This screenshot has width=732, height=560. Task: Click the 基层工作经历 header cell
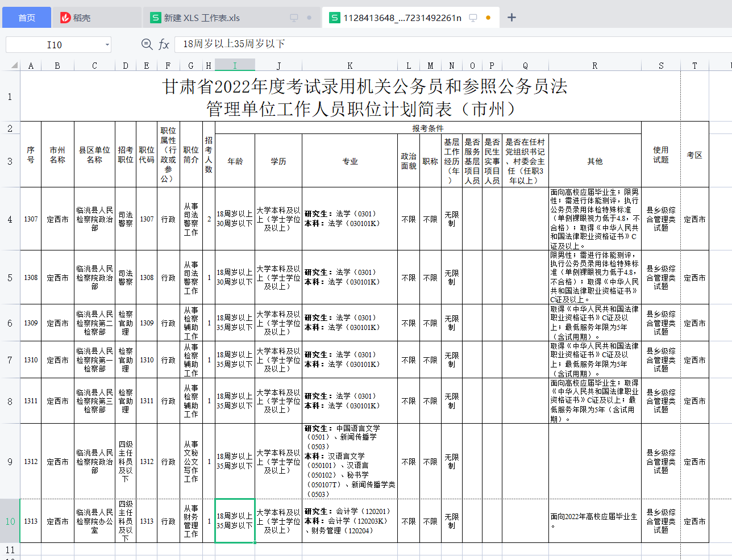pyautogui.click(x=452, y=161)
